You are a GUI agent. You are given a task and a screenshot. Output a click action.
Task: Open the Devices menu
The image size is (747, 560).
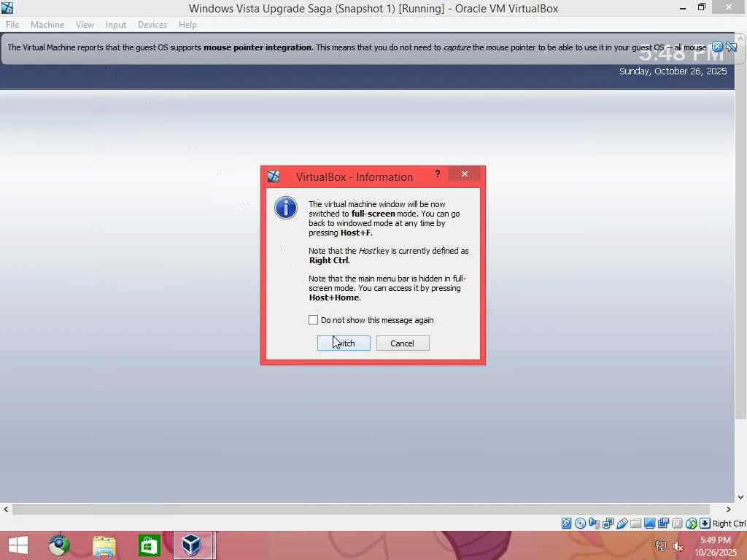(x=152, y=25)
